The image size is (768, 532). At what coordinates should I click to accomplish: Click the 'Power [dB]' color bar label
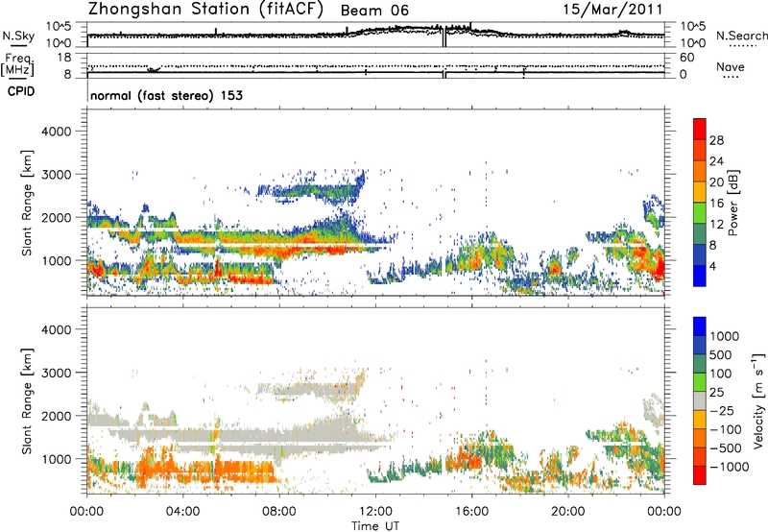tap(732, 203)
